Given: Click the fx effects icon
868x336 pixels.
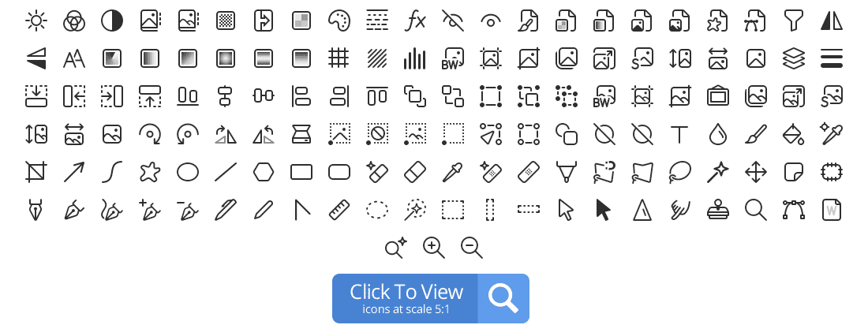Looking at the screenshot, I should 415,21.
